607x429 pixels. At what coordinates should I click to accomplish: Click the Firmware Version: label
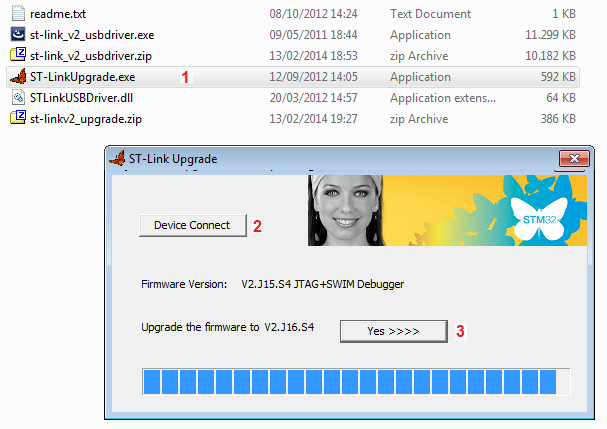(x=184, y=284)
